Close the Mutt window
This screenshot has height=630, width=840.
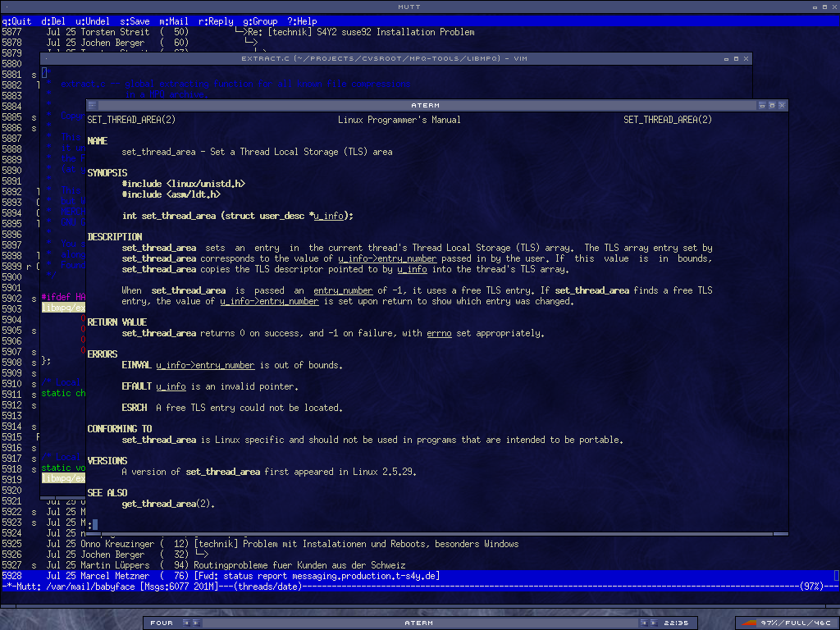(834, 7)
